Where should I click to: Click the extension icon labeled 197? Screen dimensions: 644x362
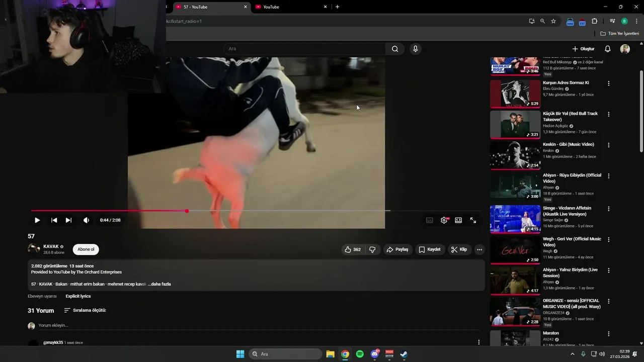582,22
